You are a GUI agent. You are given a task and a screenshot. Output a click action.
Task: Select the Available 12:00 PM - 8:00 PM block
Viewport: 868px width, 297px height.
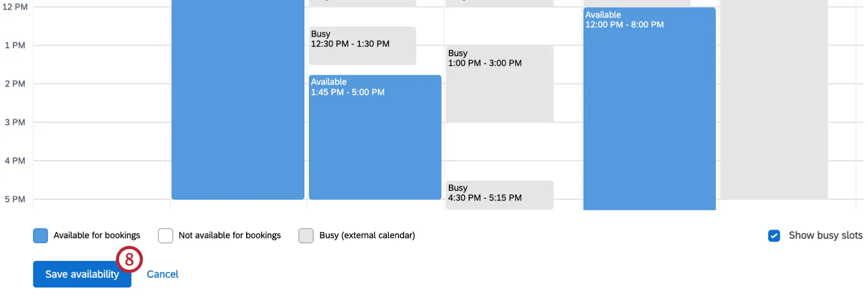pos(649,107)
